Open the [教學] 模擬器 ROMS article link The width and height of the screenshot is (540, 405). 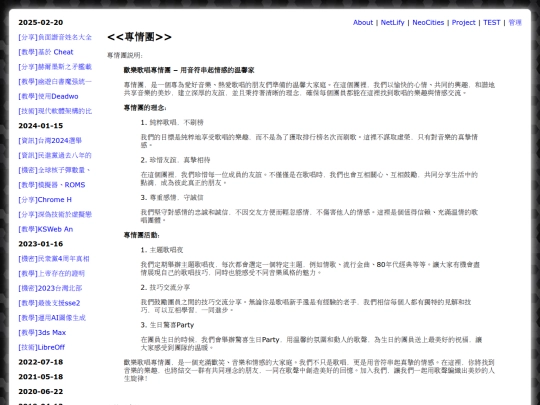(x=52, y=185)
